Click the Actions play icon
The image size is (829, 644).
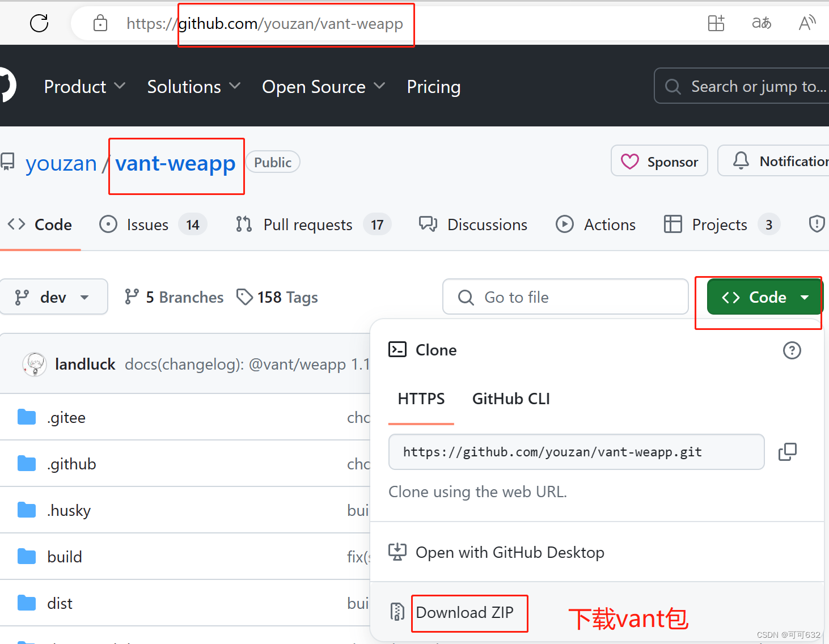pyautogui.click(x=565, y=224)
